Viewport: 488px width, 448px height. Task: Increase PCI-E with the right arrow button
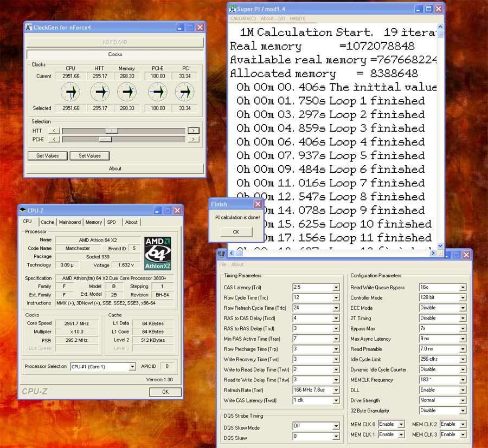(194, 139)
